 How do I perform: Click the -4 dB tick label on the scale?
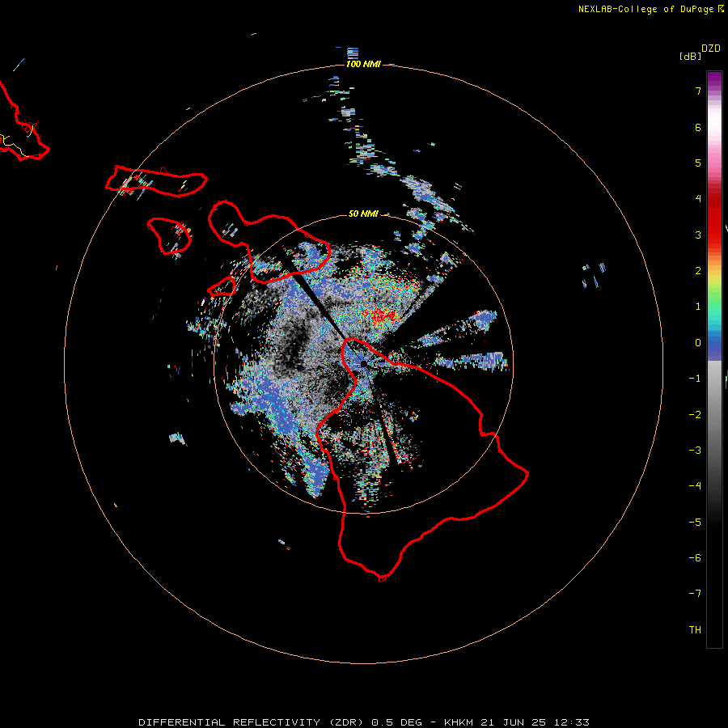(x=695, y=486)
